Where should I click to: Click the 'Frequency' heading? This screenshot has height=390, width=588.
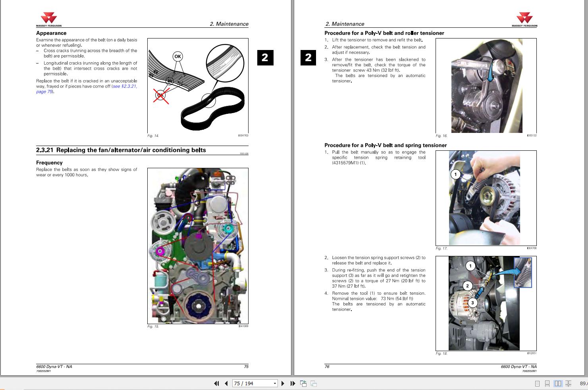pos(49,163)
